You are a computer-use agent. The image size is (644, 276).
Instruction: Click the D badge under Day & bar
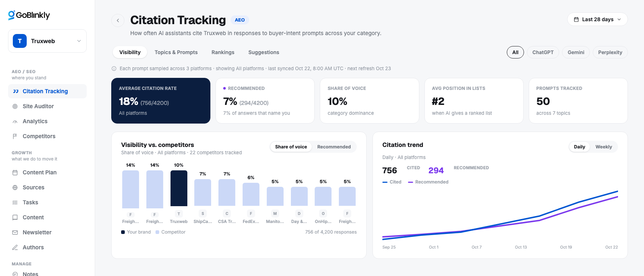pos(299,213)
